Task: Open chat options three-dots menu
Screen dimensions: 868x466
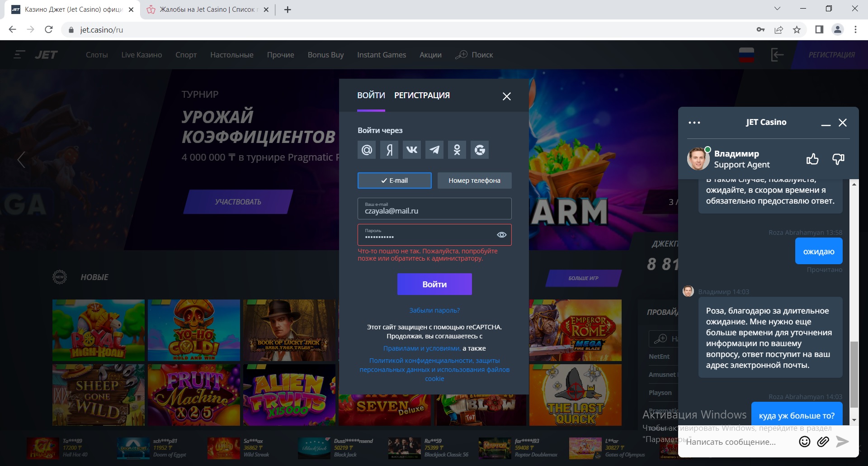Action: (x=694, y=123)
